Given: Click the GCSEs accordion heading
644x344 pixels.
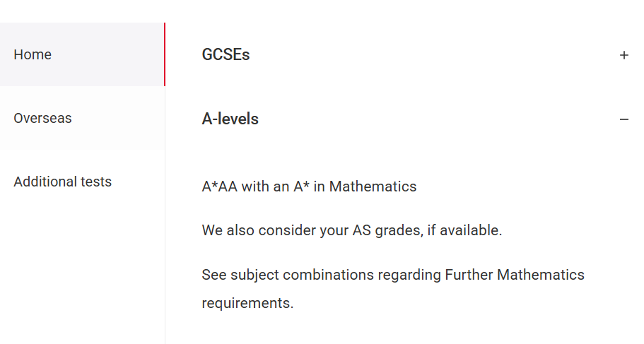Looking at the screenshot, I should pos(226,54).
